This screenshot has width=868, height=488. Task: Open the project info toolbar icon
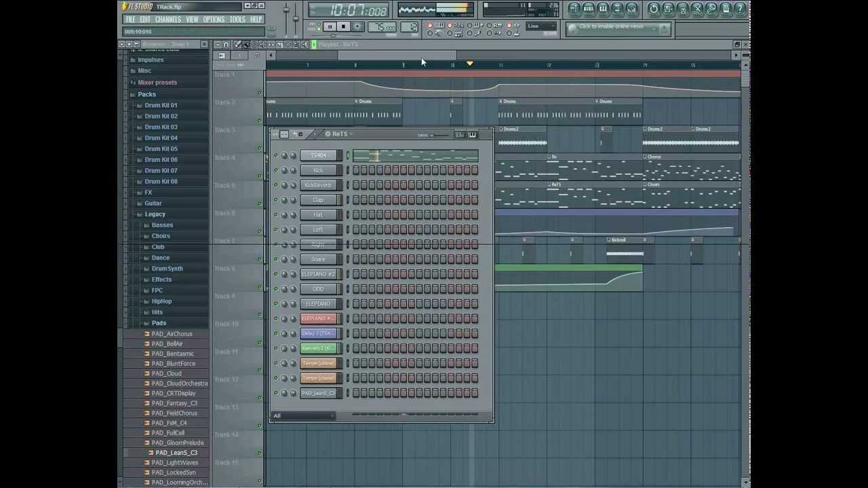pyautogui.click(x=726, y=9)
